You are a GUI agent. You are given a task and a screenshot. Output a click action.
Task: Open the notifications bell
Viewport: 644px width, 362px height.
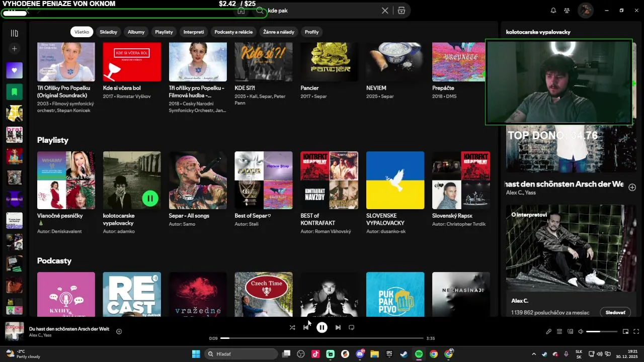553,10
